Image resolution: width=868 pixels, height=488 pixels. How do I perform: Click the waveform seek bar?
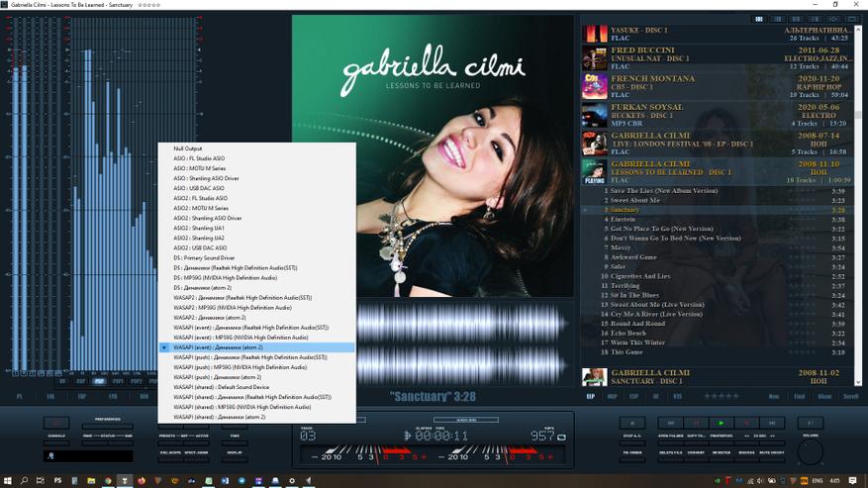tap(463, 343)
